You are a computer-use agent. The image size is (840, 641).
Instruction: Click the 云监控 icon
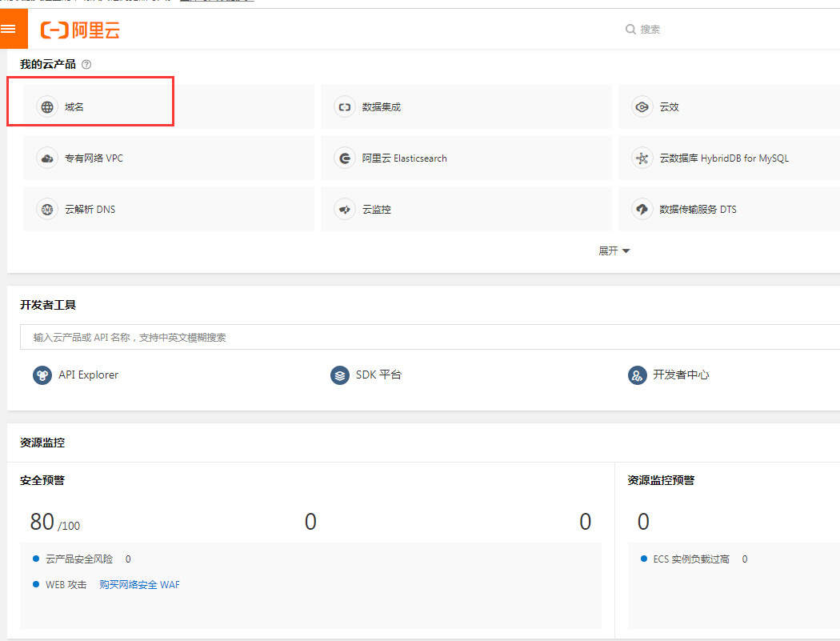point(345,209)
